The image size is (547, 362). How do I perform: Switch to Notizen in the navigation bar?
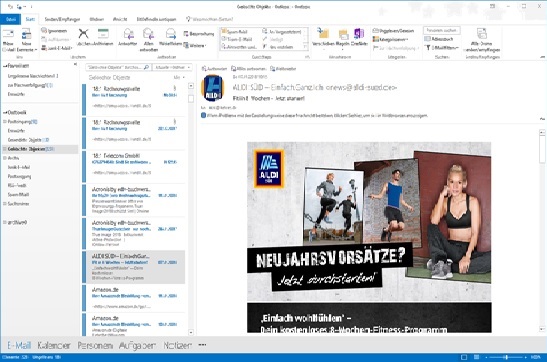click(x=178, y=345)
